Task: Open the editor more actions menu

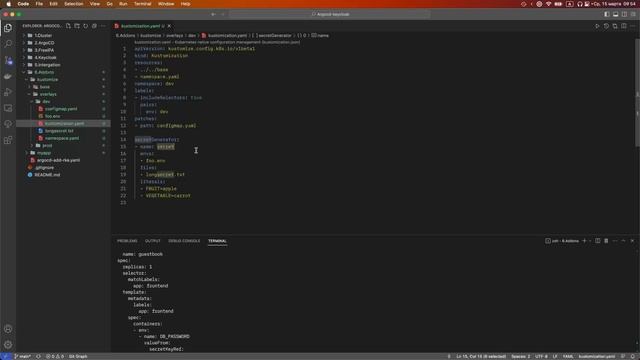Action: click(633, 26)
